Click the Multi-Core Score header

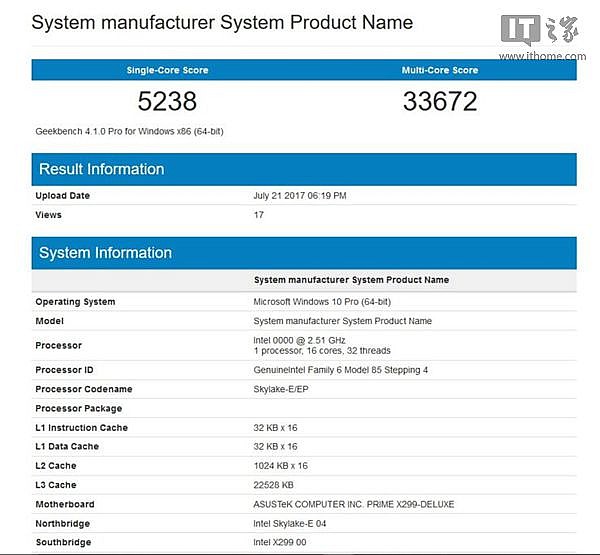pos(440,70)
